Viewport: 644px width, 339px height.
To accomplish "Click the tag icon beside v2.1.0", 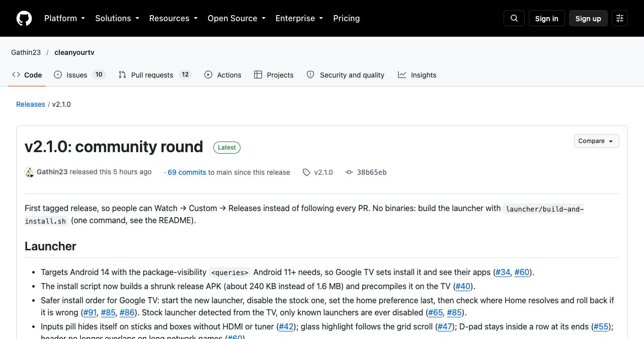I will pos(306,172).
